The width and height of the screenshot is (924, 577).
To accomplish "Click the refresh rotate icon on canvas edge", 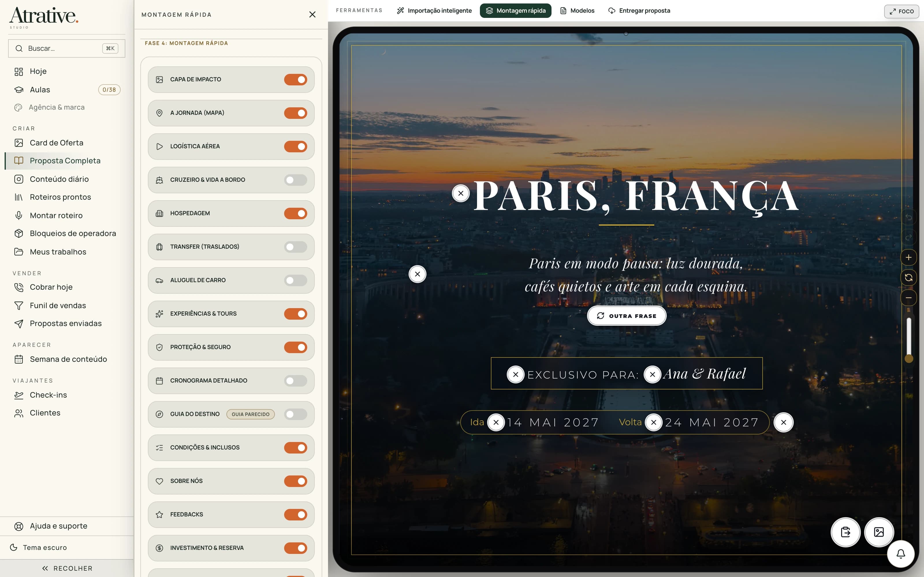I will 909,278.
